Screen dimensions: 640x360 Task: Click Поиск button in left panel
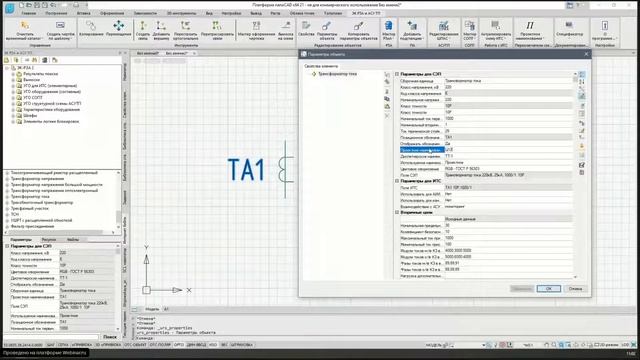109,337
